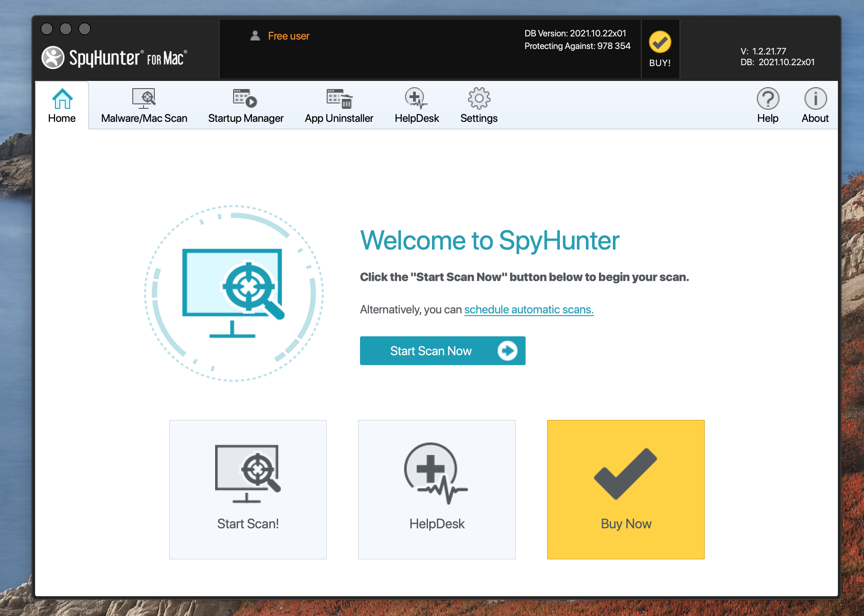Click the Free user account icon
Screen dimensions: 864x616
click(x=255, y=36)
